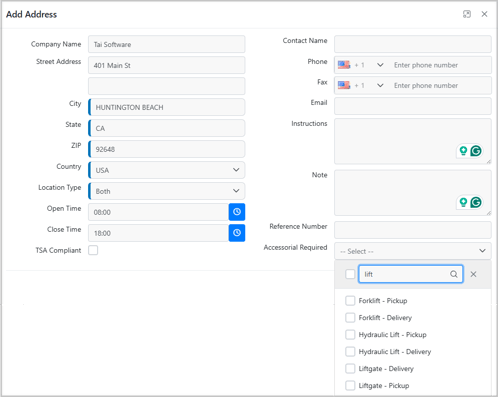Click the Note text area
This screenshot has height=397, width=498.
413,193
